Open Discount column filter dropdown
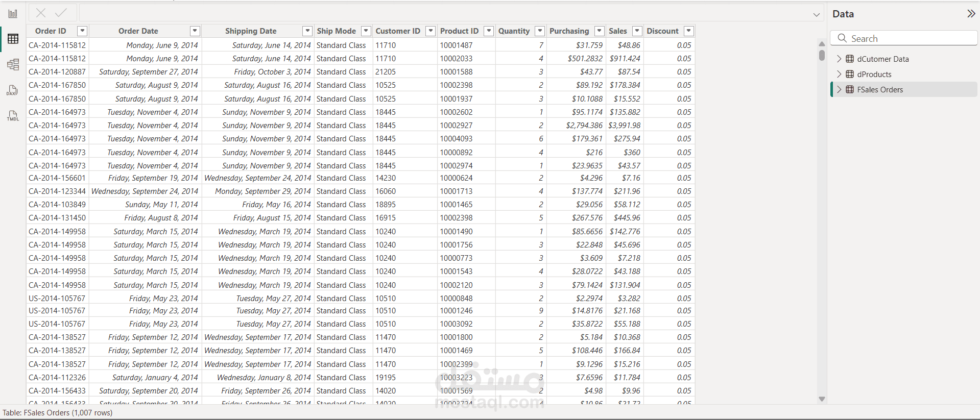 click(x=689, y=31)
